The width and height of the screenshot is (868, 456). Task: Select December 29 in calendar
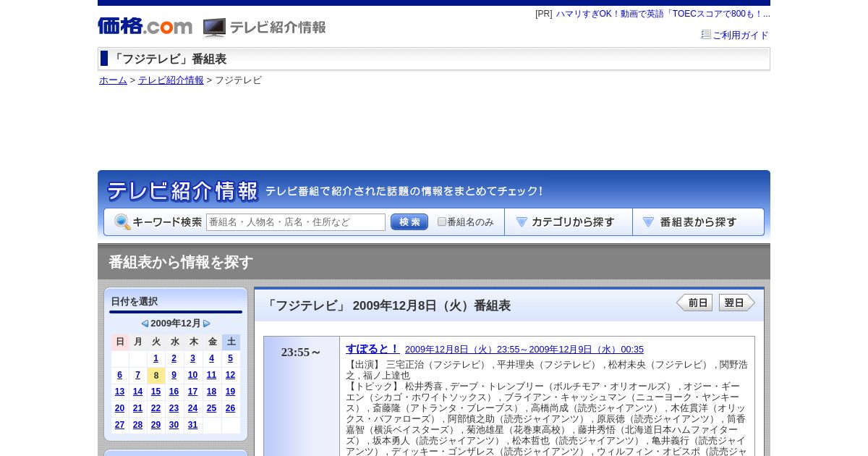coord(156,425)
